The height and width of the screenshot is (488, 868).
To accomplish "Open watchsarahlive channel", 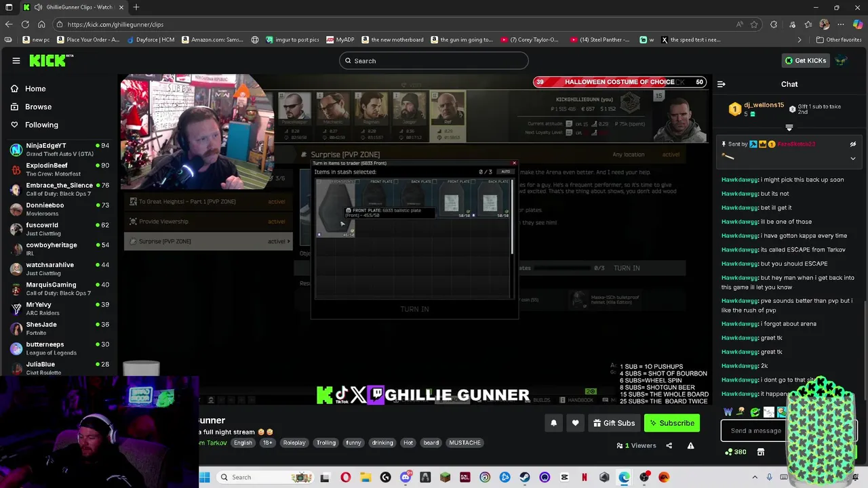I will (x=60, y=268).
